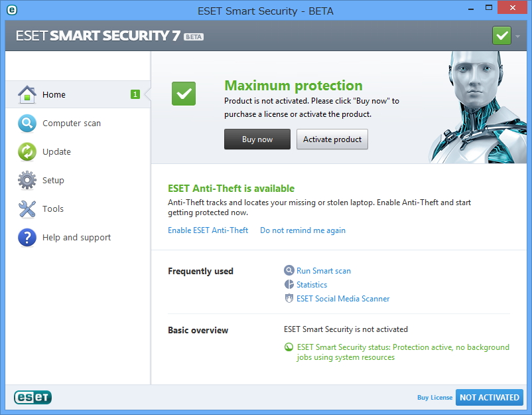This screenshot has height=415, width=532.
Task: Click the Run Smart scan magnifier icon
Action: [289, 270]
